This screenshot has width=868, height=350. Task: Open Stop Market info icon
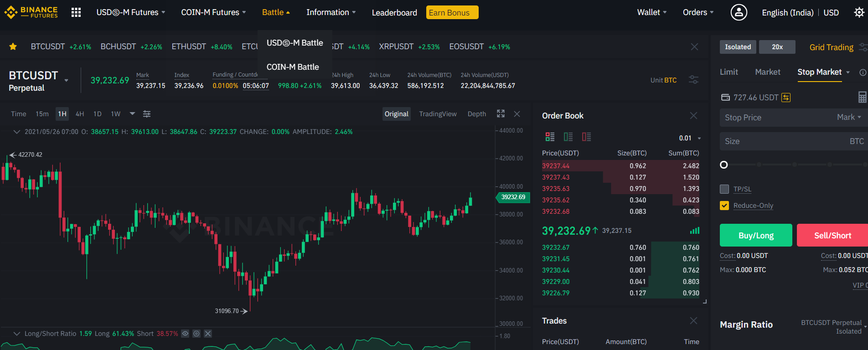pyautogui.click(x=863, y=72)
